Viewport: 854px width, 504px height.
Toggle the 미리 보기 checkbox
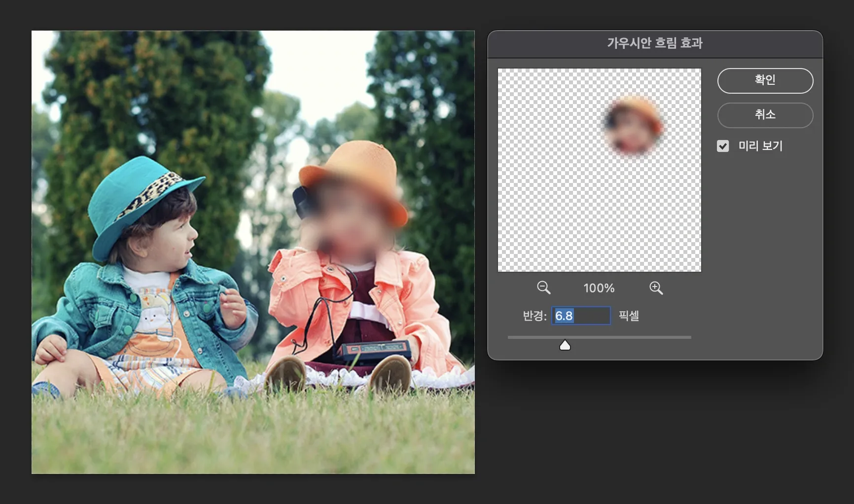click(722, 146)
